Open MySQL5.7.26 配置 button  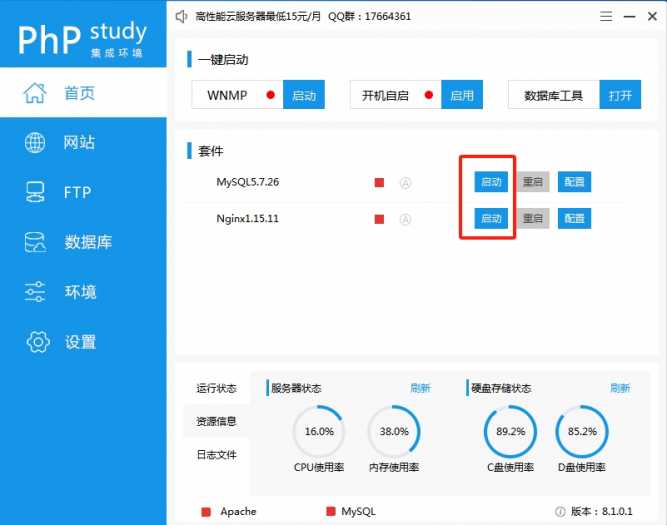(574, 182)
